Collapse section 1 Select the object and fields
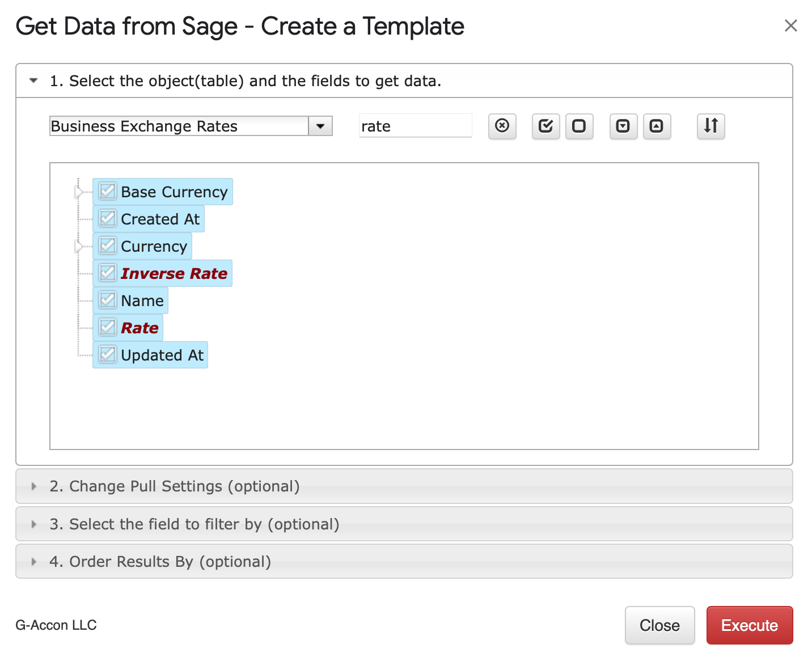Viewport: 812px width, 670px height. click(x=404, y=81)
